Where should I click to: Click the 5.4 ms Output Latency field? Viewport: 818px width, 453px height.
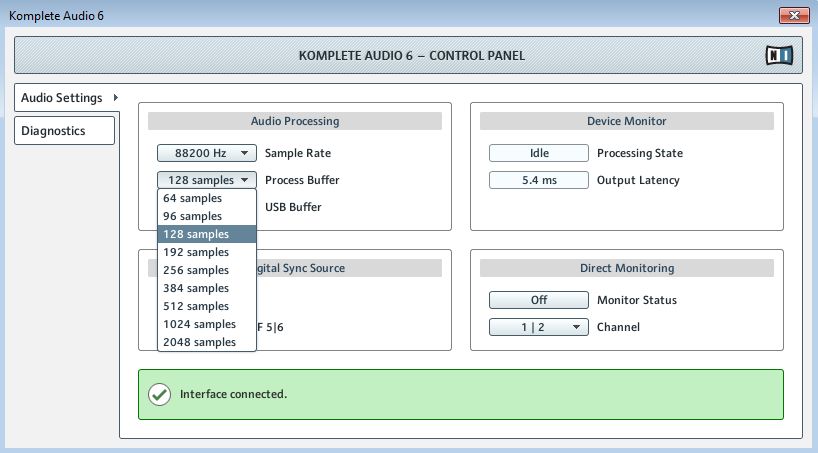tap(538, 180)
